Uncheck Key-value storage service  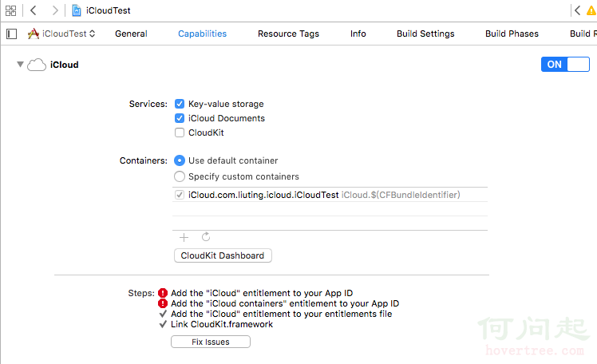point(180,104)
